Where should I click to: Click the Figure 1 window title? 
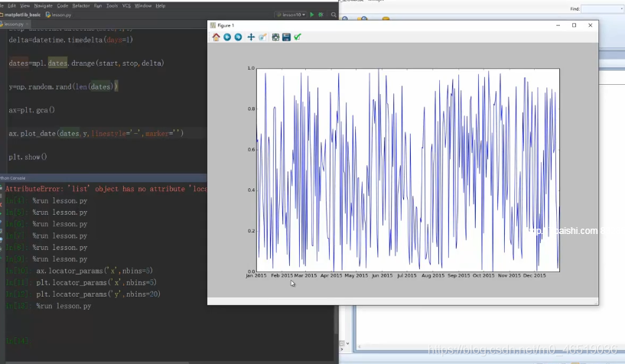point(226,25)
